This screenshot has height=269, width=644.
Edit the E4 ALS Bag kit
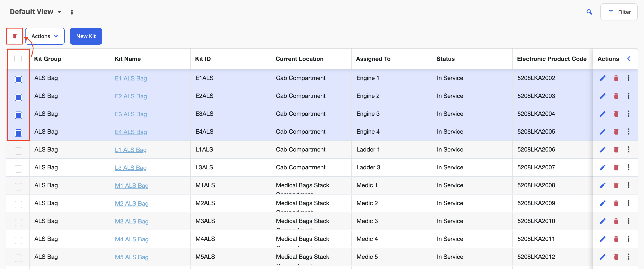(x=602, y=132)
